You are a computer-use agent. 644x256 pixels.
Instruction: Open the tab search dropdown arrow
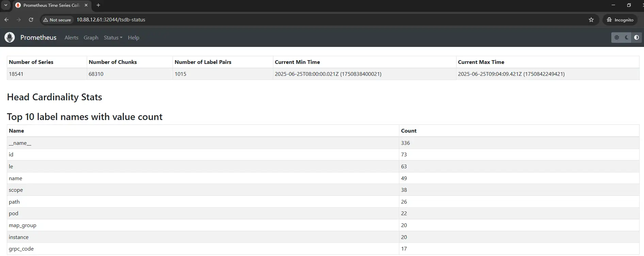click(x=6, y=5)
